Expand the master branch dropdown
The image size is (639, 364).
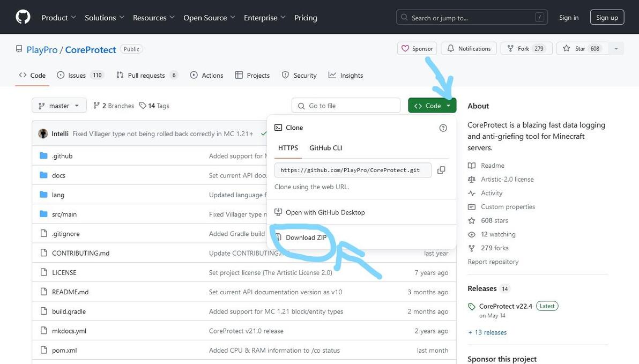point(59,106)
